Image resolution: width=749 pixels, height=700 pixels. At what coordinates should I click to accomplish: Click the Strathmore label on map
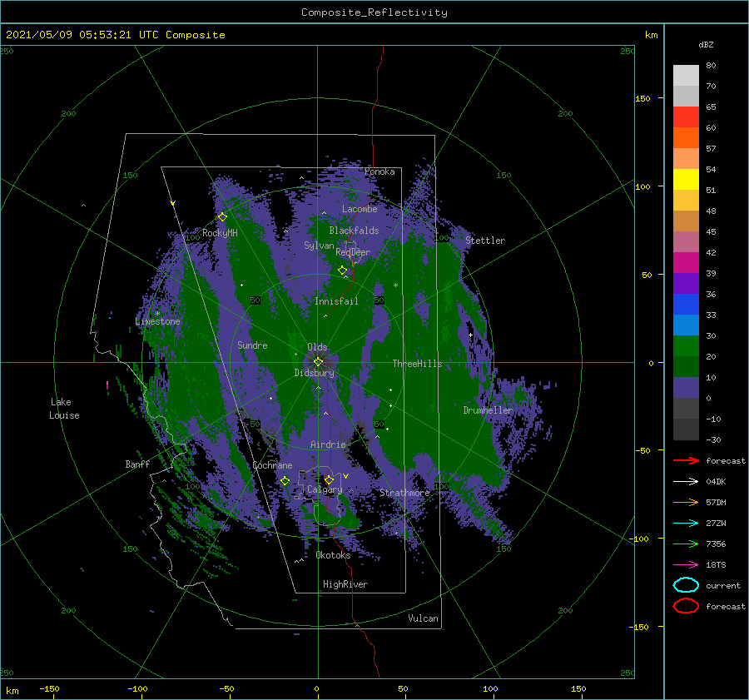[x=405, y=493]
